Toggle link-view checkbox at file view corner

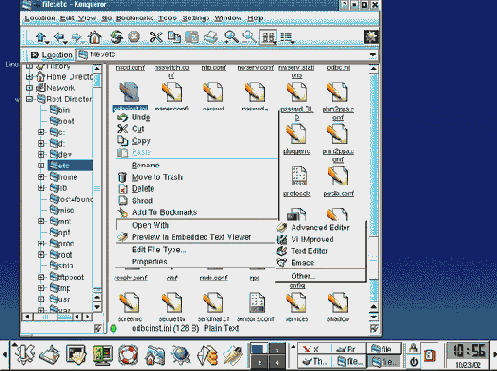pos(374,329)
